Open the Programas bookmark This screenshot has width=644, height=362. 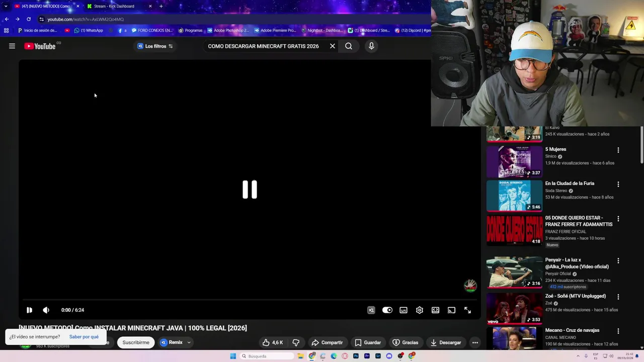click(x=190, y=30)
